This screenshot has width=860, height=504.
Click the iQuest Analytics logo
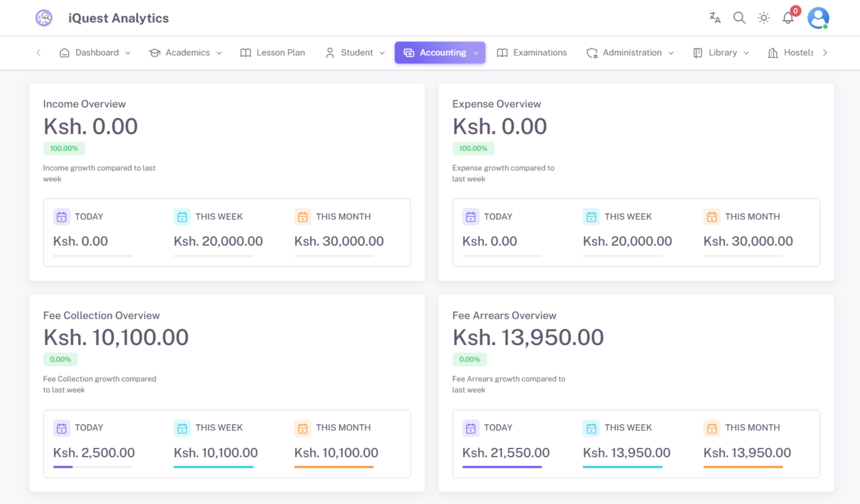coord(44,18)
